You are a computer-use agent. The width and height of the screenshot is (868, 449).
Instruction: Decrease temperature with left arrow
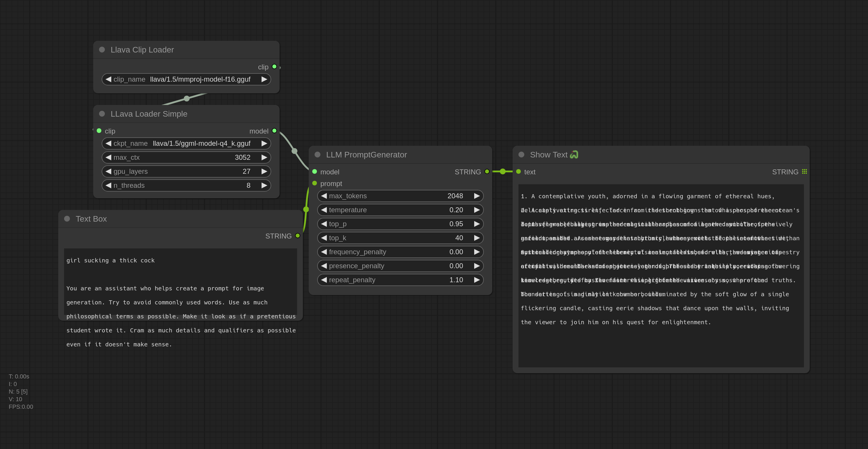[x=324, y=210]
